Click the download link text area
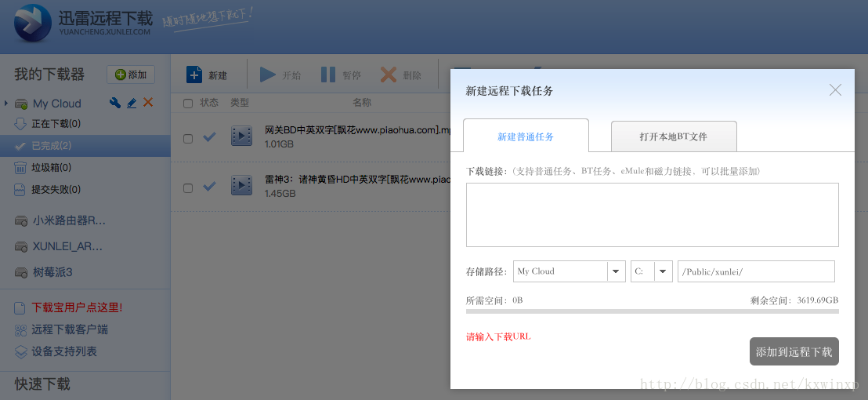The height and width of the screenshot is (400, 868). (652, 214)
